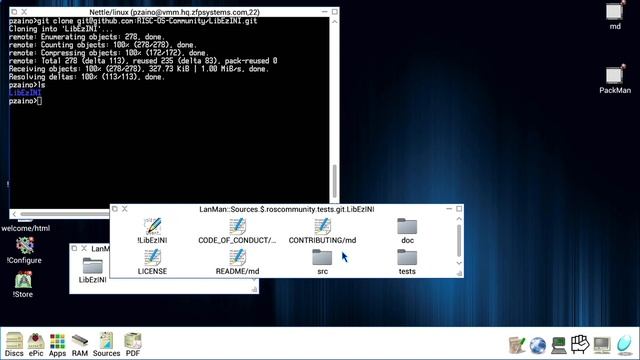Click scroll-down arrow in LibEzINI filer window
The width and height of the screenshot is (640, 360).
[x=459, y=263]
